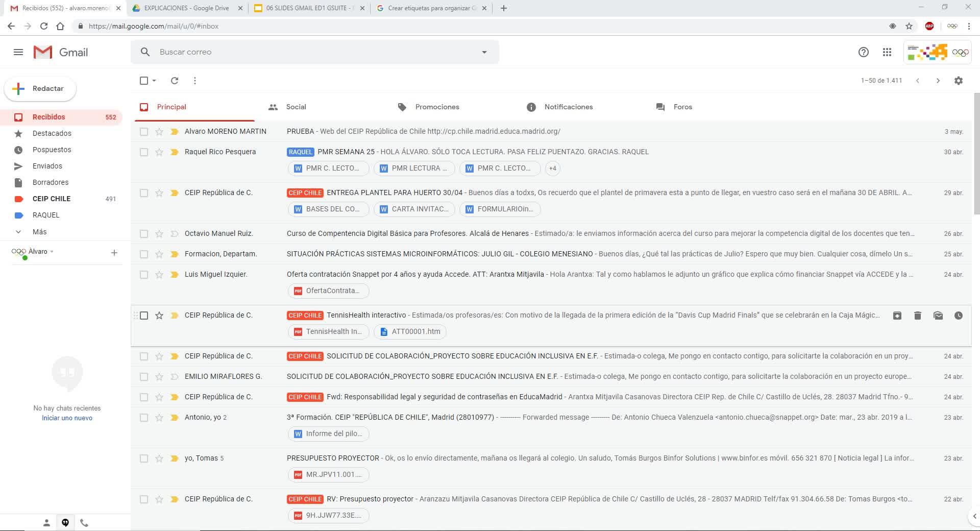Open the select-all dropdown arrow
The height and width of the screenshot is (531, 980).
pos(154,81)
